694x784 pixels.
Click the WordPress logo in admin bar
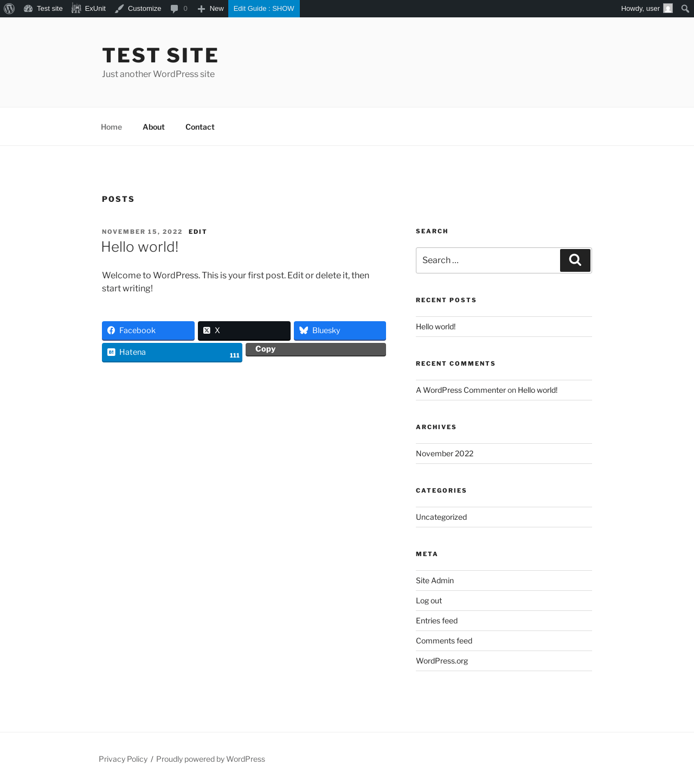tap(9, 9)
